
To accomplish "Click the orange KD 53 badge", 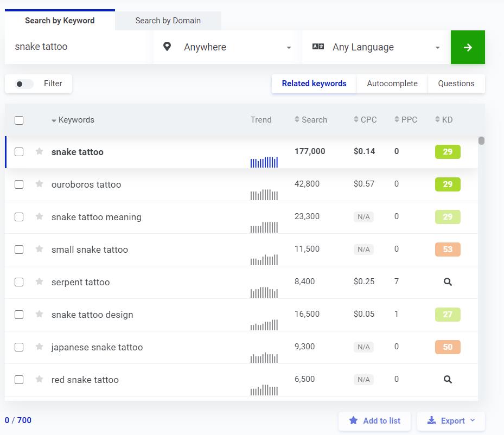I will tap(448, 250).
